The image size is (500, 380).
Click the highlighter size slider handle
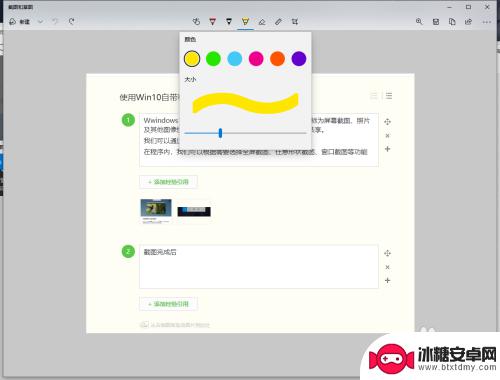point(220,133)
